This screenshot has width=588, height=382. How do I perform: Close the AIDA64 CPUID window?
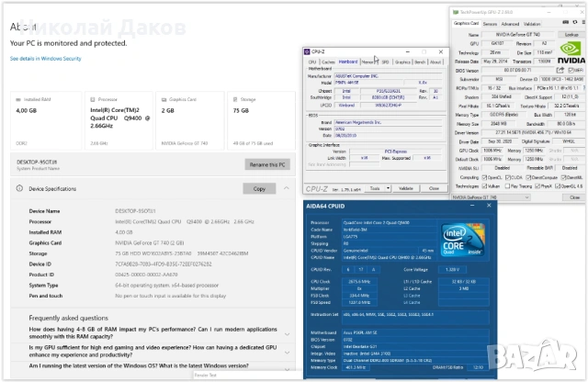point(489,206)
